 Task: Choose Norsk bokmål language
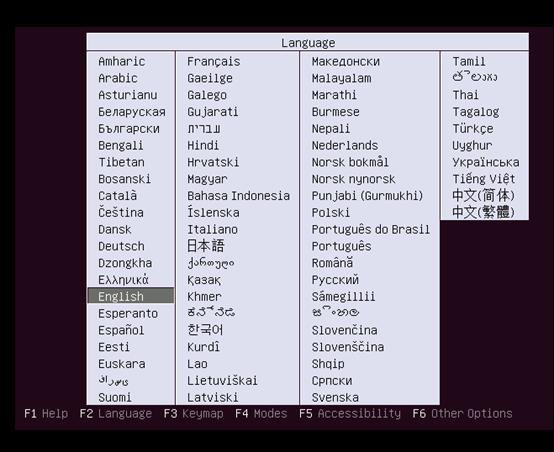[x=350, y=162]
